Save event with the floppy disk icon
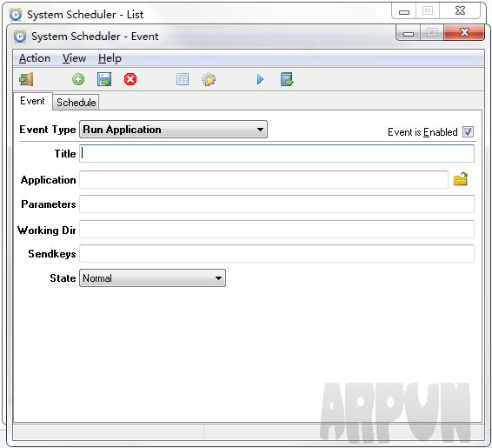The height and width of the screenshot is (448, 492). [x=104, y=79]
